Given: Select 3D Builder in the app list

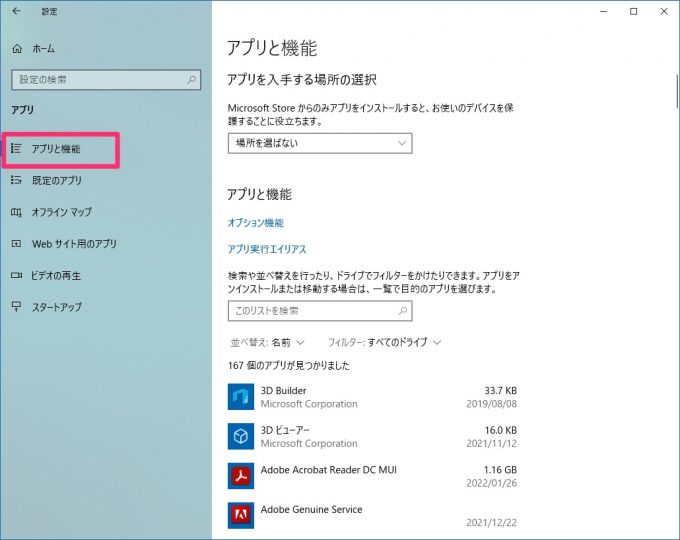Looking at the screenshot, I should [x=372, y=397].
